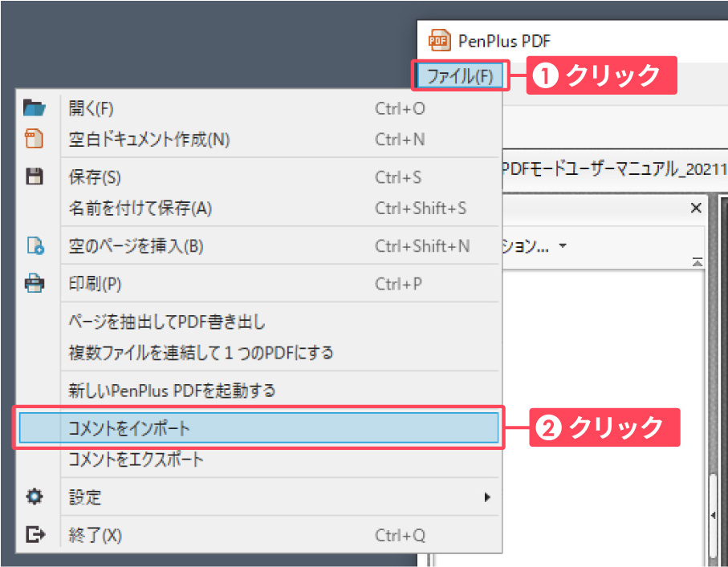The height and width of the screenshot is (567, 728).
Task: Select ページを抽出してPDF書き出し
Action: point(258,322)
